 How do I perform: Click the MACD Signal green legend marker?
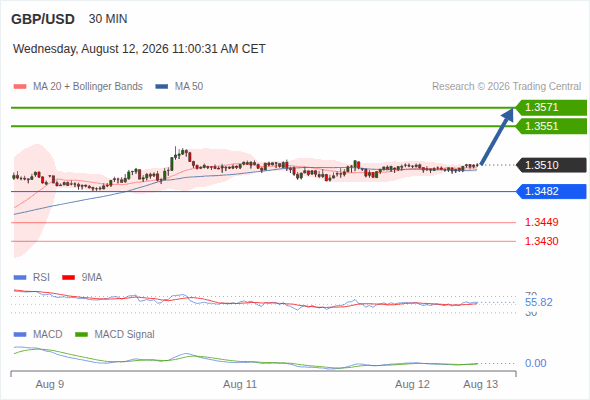81,335
